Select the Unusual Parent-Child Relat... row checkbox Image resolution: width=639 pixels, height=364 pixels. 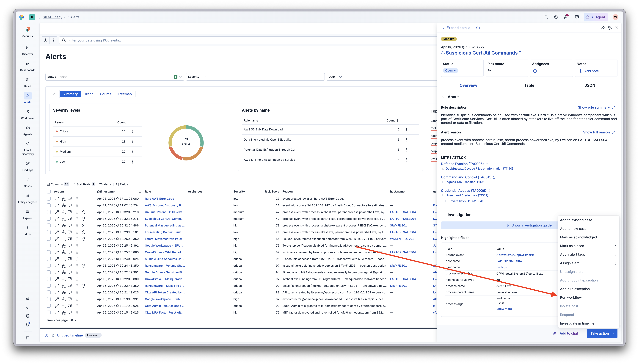tap(49, 212)
